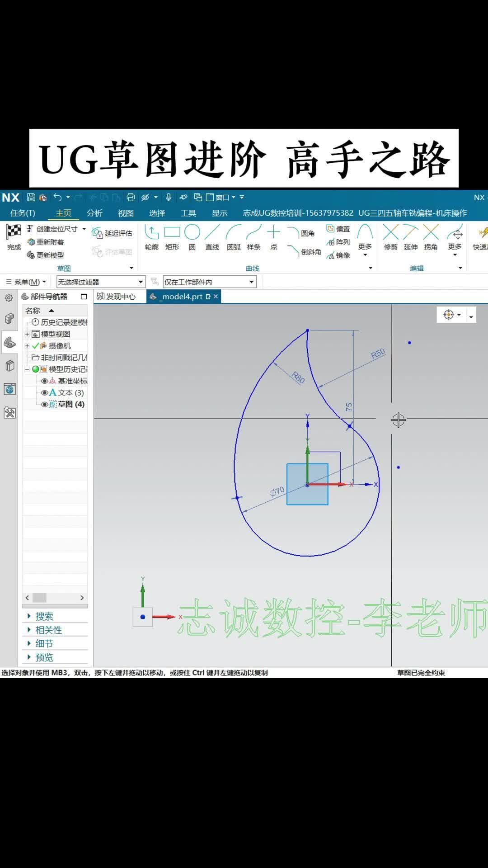Select the 圆 circle tool
This screenshot has height=868, width=488.
pos(192,237)
